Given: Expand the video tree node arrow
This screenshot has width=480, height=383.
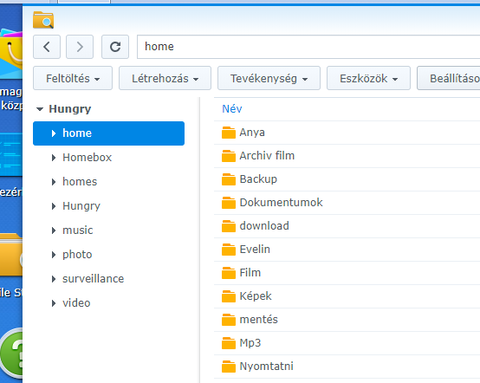Looking at the screenshot, I should pos(54,303).
